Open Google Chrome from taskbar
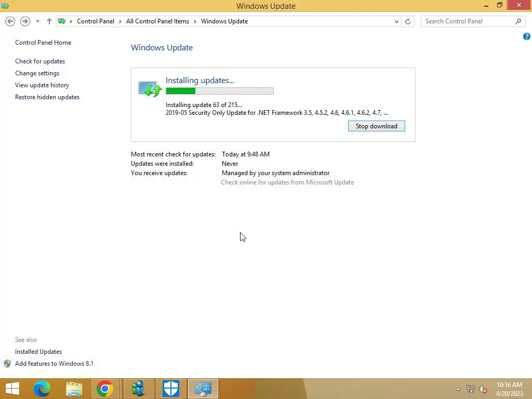The height and width of the screenshot is (399, 532). 105,389
